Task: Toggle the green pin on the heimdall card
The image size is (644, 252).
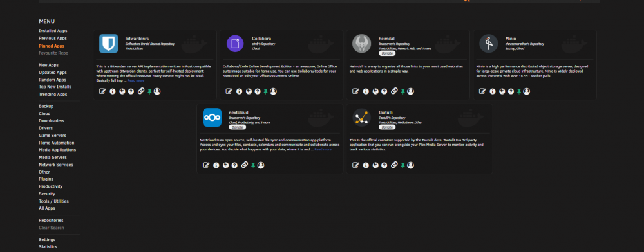Action: 402,92
